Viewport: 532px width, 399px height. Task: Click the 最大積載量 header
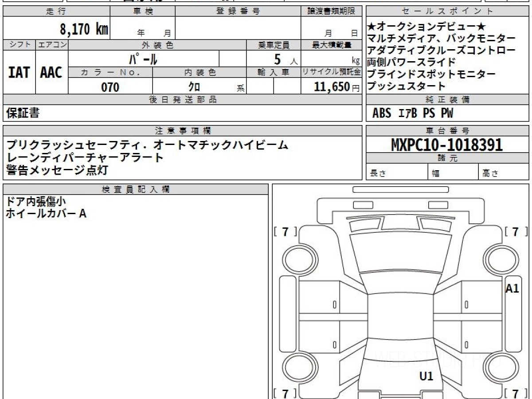coord(331,45)
